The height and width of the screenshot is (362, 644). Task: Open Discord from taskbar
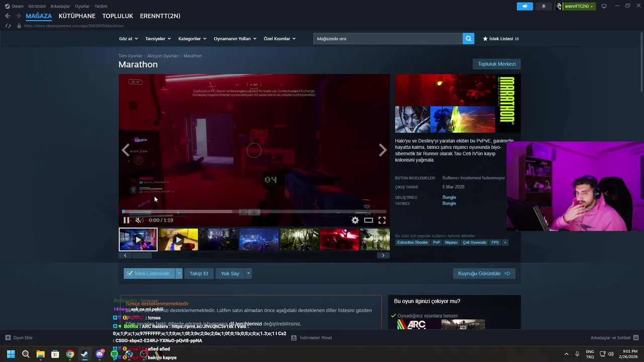coord(100,354)
